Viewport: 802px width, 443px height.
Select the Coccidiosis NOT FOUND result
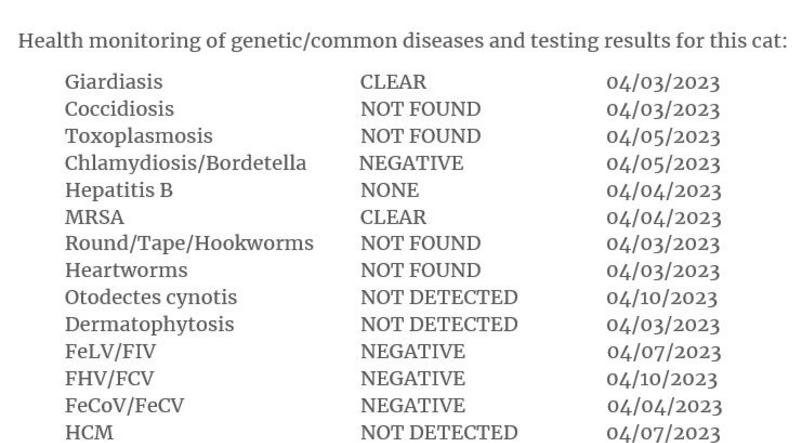(420, 109)
